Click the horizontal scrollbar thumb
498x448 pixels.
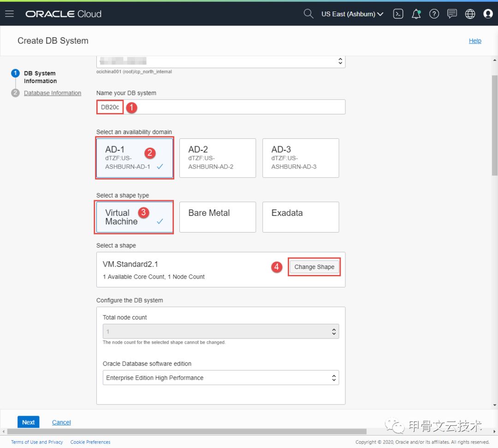point(187,431)
